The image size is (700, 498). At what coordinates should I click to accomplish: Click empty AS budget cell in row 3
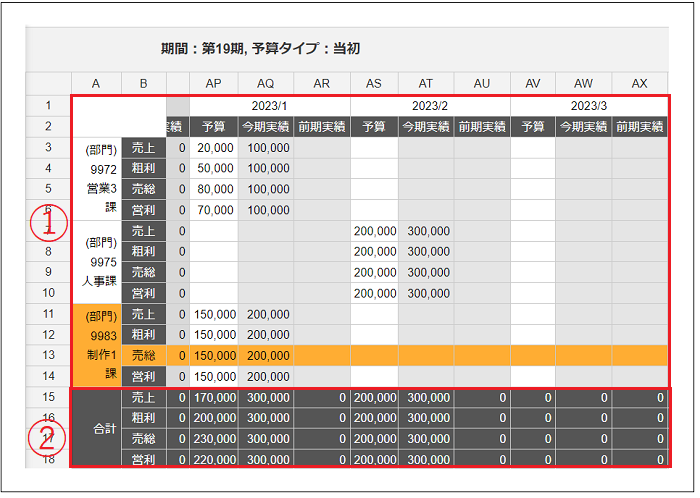coord(374,148)
